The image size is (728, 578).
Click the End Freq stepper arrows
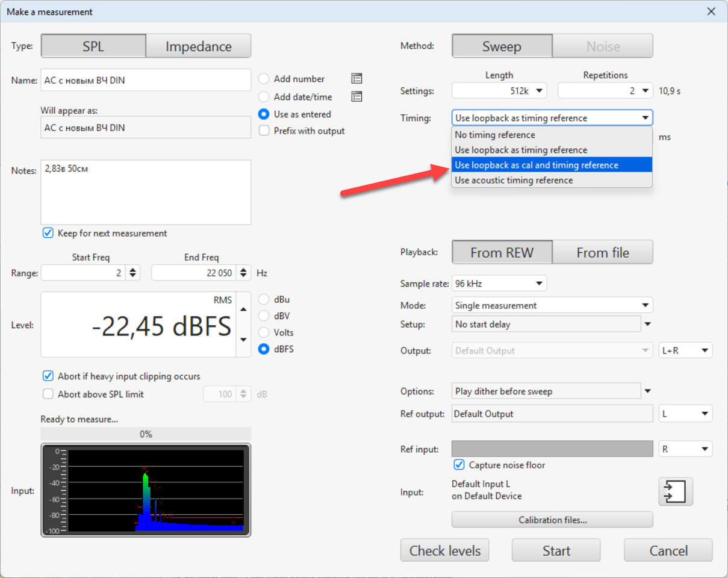click(243, 273)
